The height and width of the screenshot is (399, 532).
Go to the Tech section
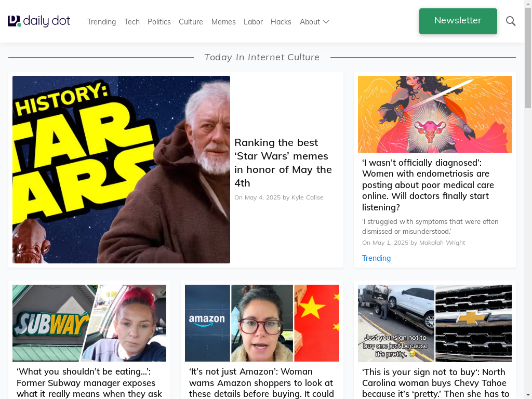131,22
